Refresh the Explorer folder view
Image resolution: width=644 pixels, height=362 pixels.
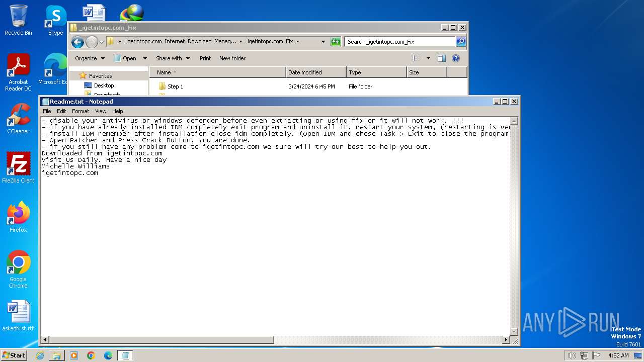pos(336,42)
